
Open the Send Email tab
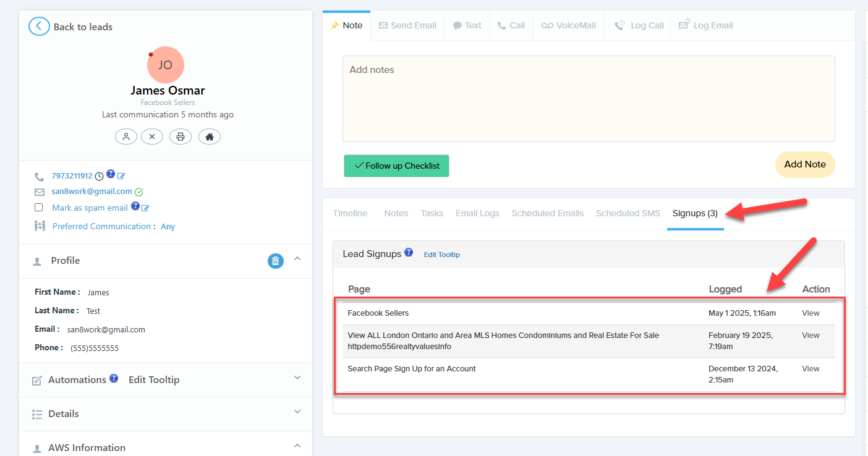click(407, 25)
